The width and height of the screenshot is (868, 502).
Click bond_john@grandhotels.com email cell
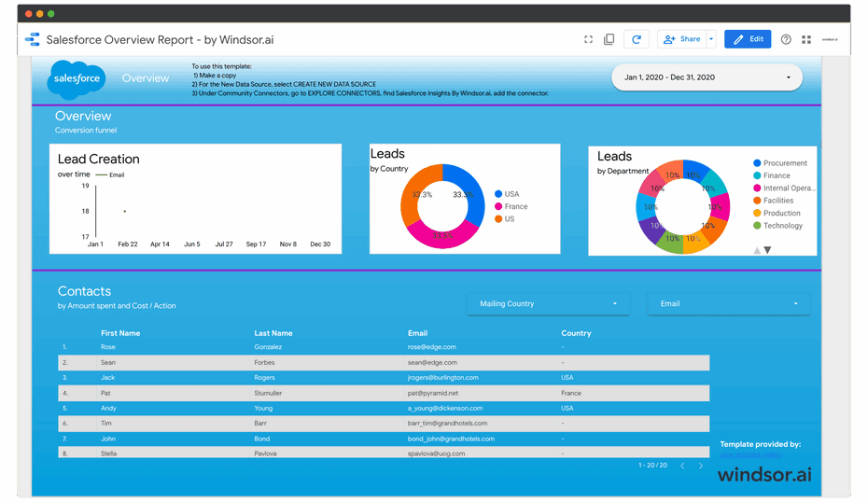pyautogui.click(x=451, y=439)
